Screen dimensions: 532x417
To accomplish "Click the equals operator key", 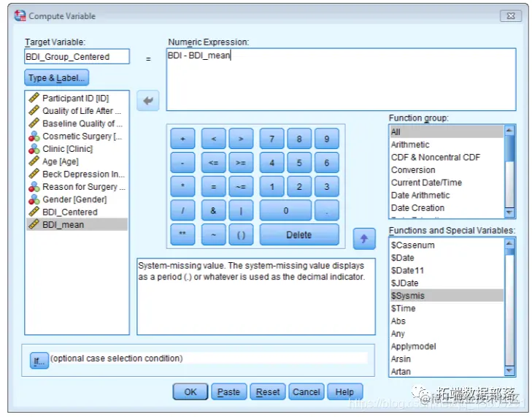I will pyautogui.click(x=213, y=186).
